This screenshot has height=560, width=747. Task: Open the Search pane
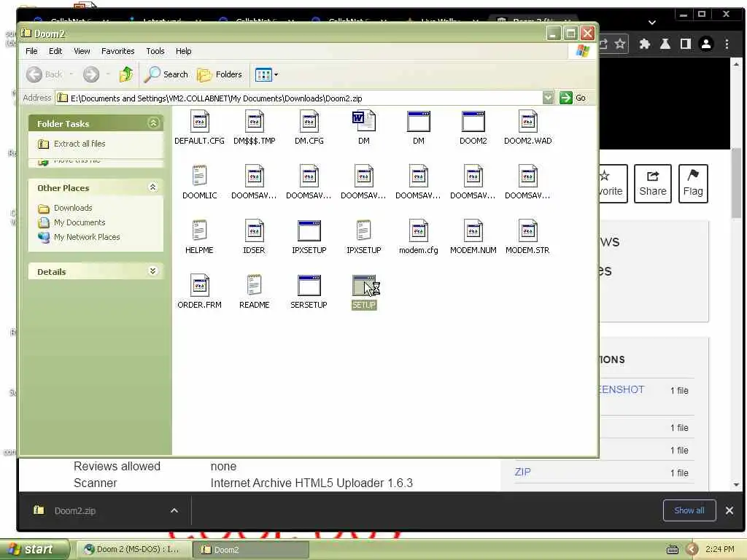(166, 74)
